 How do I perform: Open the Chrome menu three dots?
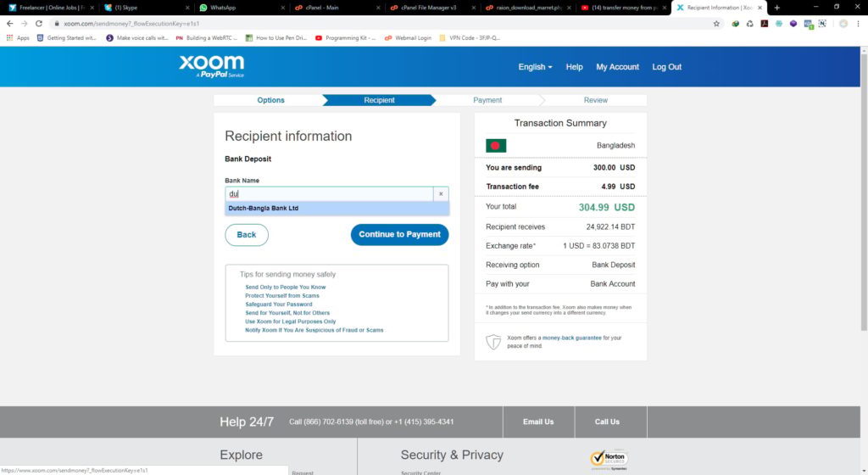(858, 23)
